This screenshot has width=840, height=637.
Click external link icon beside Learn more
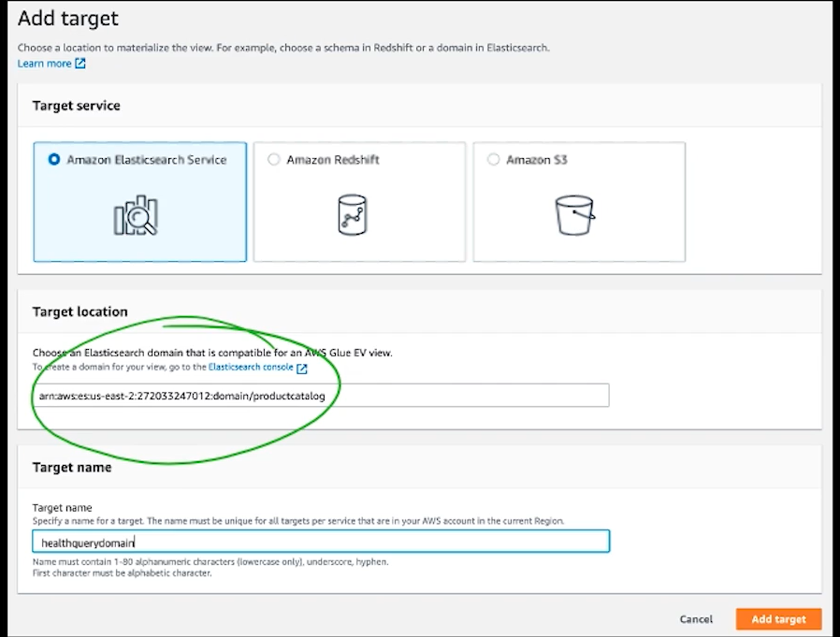[x=80, y=64]
